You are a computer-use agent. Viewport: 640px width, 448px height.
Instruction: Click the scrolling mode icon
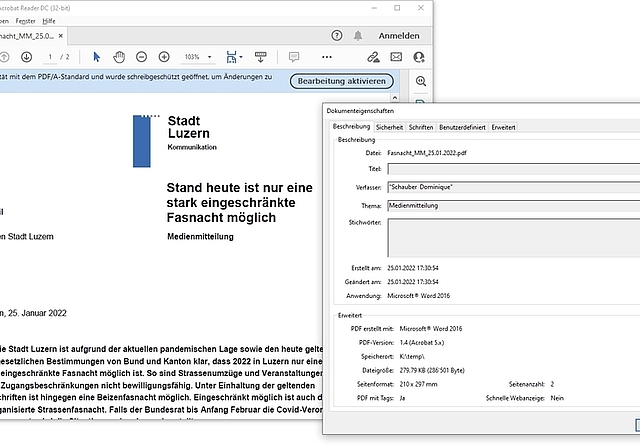pyautogui.click(x=260, y=57)
